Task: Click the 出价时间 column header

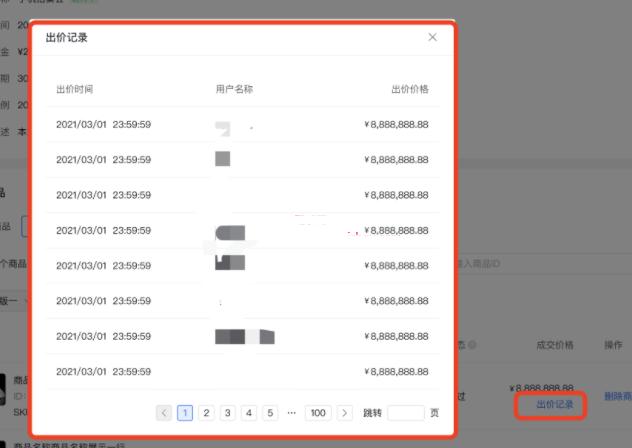Action: point(74,89)
